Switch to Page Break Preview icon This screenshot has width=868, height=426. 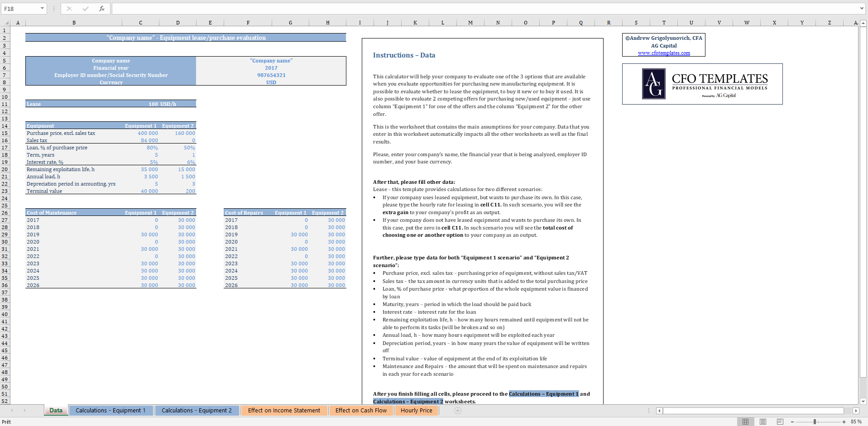780,421
